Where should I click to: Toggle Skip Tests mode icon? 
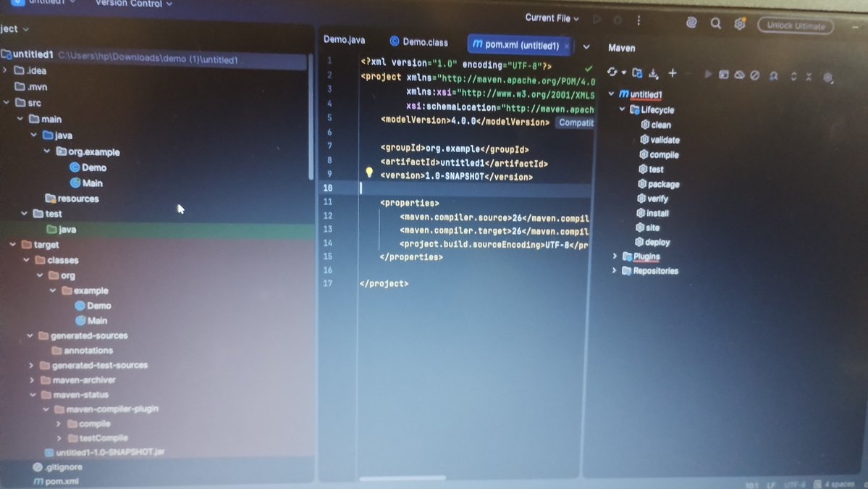click(x=755, y=75)
